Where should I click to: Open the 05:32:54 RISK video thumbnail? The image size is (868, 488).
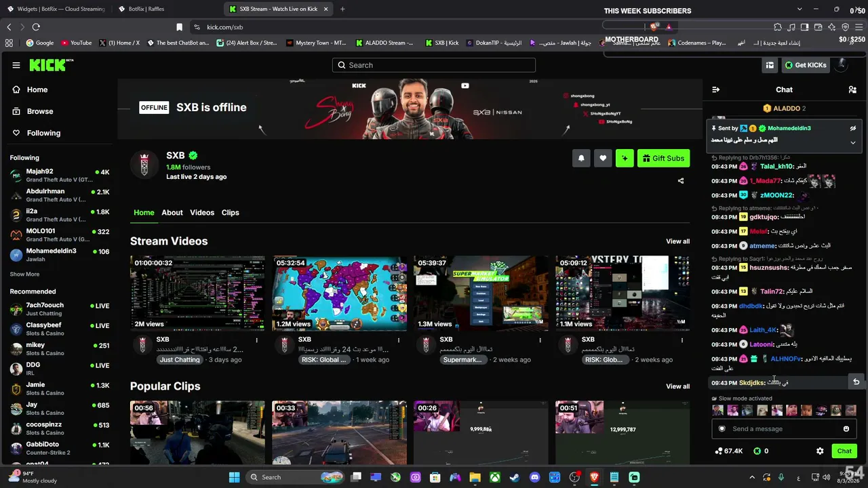pos(340,293)
